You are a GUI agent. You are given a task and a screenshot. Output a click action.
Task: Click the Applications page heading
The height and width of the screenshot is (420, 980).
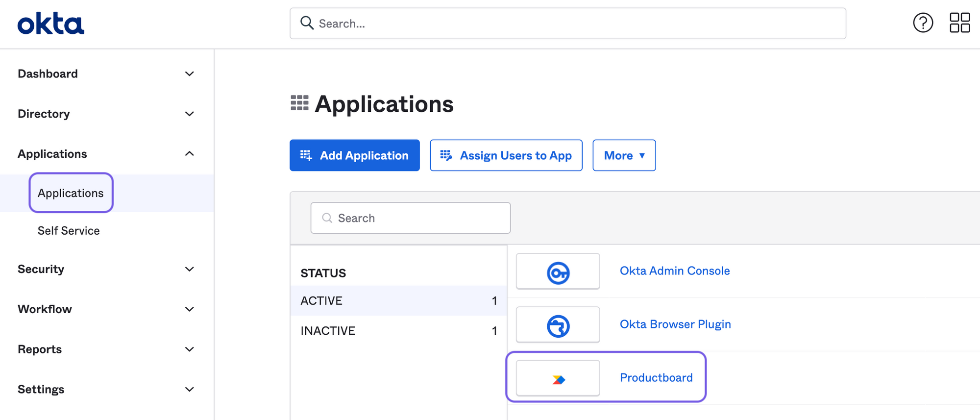(x=384, y=104)
